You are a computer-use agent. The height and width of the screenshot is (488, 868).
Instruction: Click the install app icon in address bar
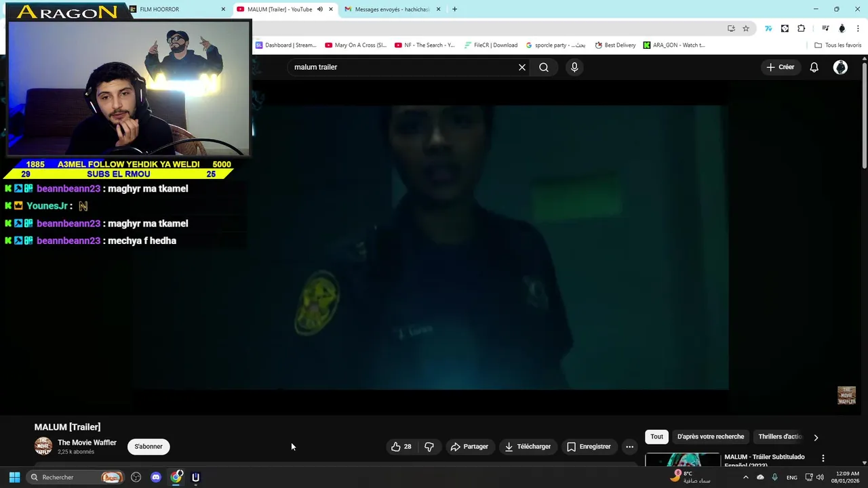(x=731, y=28)
